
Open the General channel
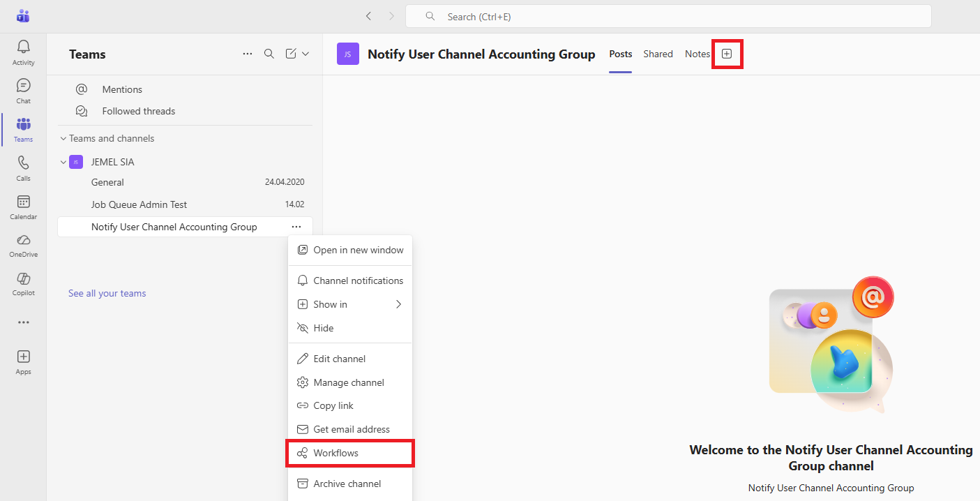(107, 182)
